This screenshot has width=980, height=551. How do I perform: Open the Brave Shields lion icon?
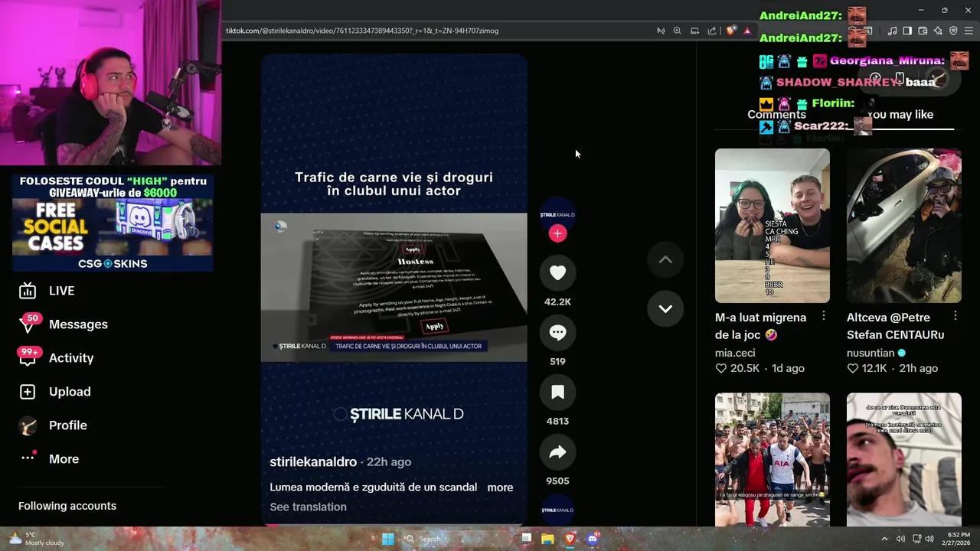tap(731, 31)
